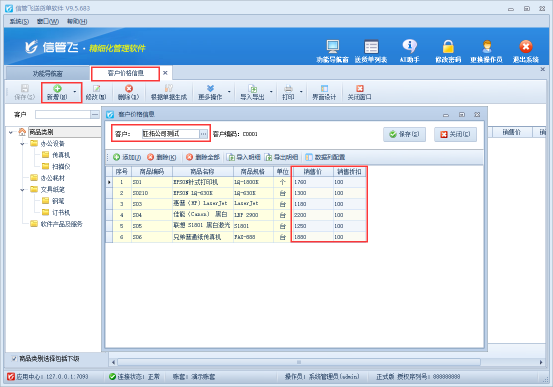Click the 导入导出 toolbar icon

click(x=252, y=88)
